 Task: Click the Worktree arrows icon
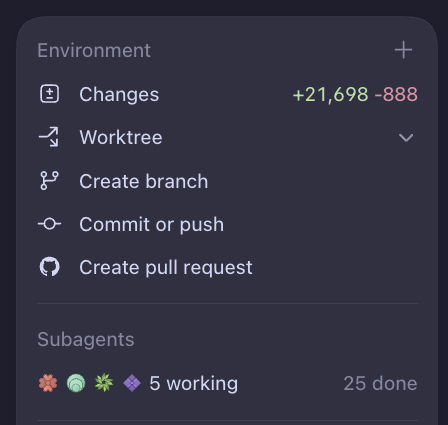(49, 137)
